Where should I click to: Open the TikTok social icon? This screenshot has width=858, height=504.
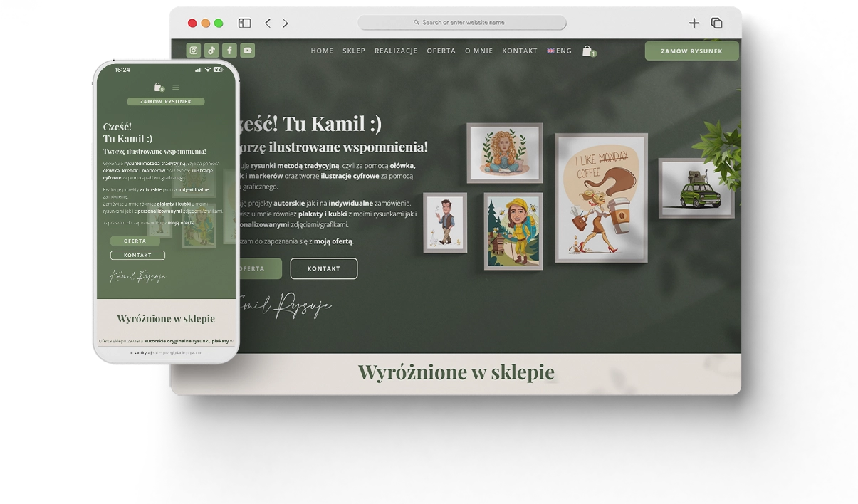(x=211, y=51)
